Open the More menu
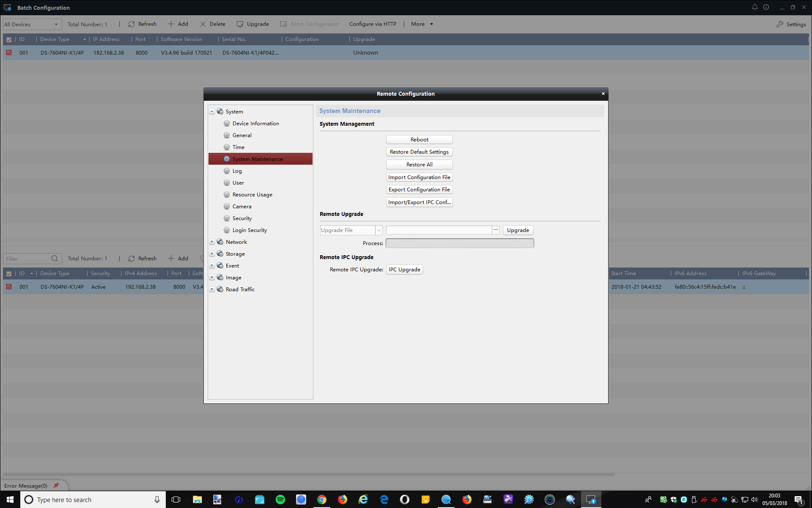The height and width of the screenshot is (508, 812). point(421,24)
